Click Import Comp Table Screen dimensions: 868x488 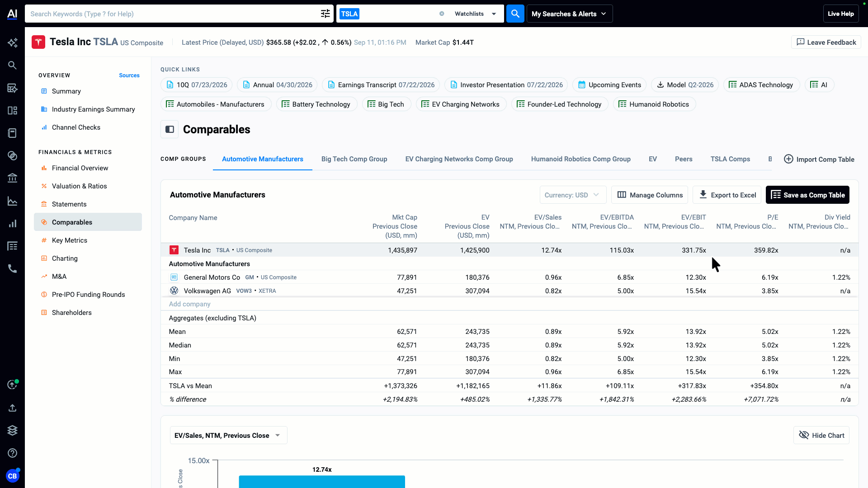pyautogui.click(x=819, y=159)
